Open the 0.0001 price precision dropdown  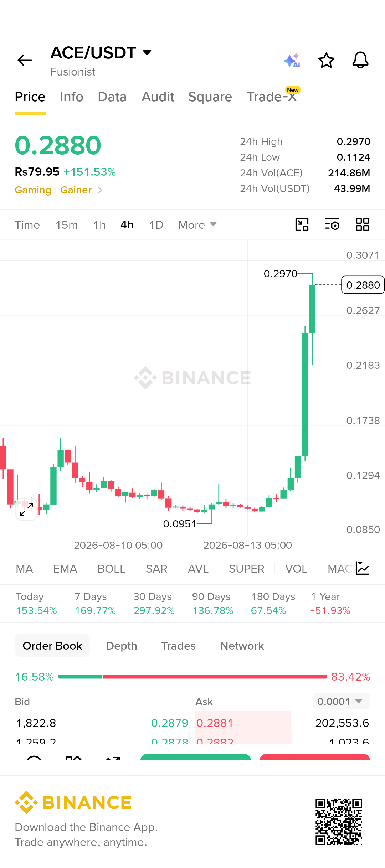coord(342,701)
